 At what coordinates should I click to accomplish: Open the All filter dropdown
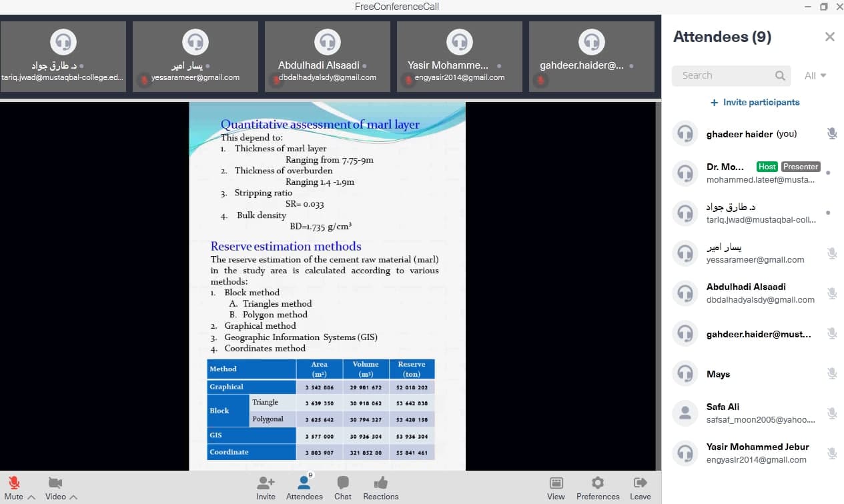[x=815, y=75]
